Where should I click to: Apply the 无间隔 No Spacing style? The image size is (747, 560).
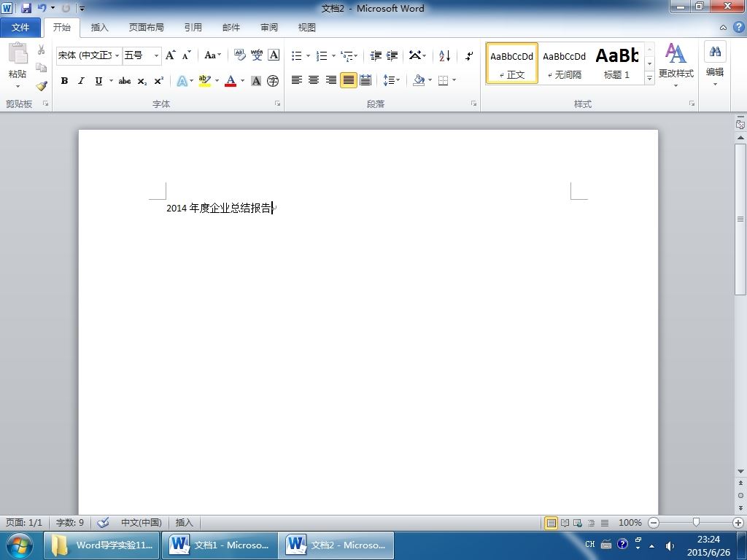click(x=564, y=63)
